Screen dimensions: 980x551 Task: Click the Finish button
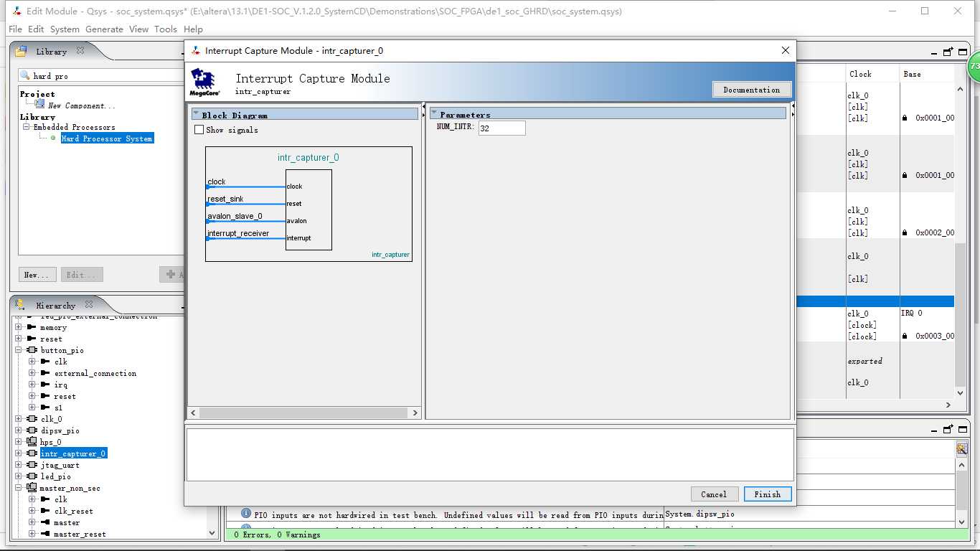click(x=768, y=494)
